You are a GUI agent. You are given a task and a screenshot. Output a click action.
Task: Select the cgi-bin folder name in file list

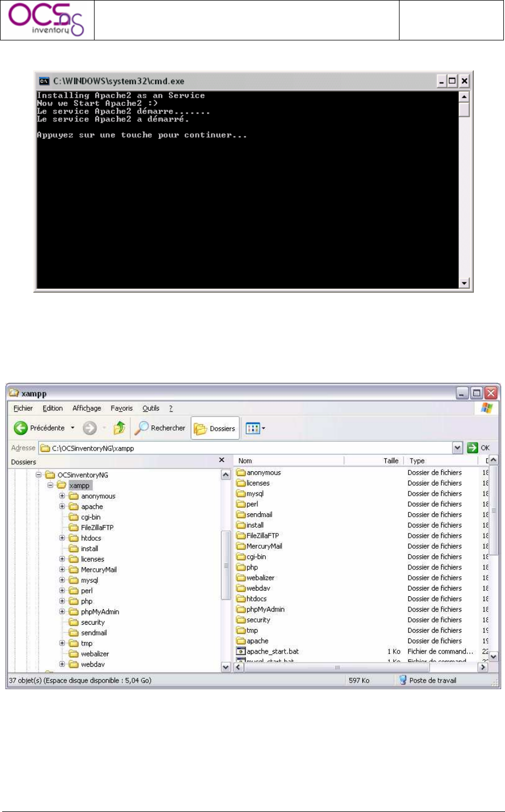(x=256, y=557)
